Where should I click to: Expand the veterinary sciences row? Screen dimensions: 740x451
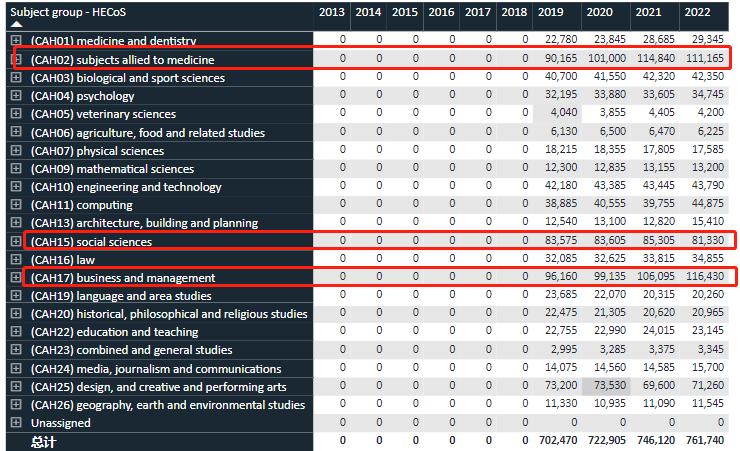coord(16,114)
